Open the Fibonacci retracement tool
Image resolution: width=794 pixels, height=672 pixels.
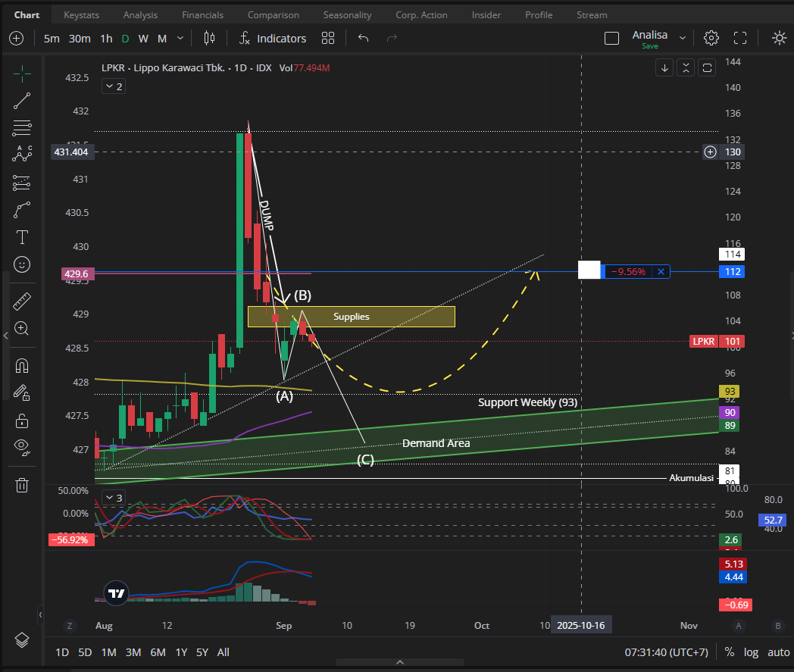(22, 127)
